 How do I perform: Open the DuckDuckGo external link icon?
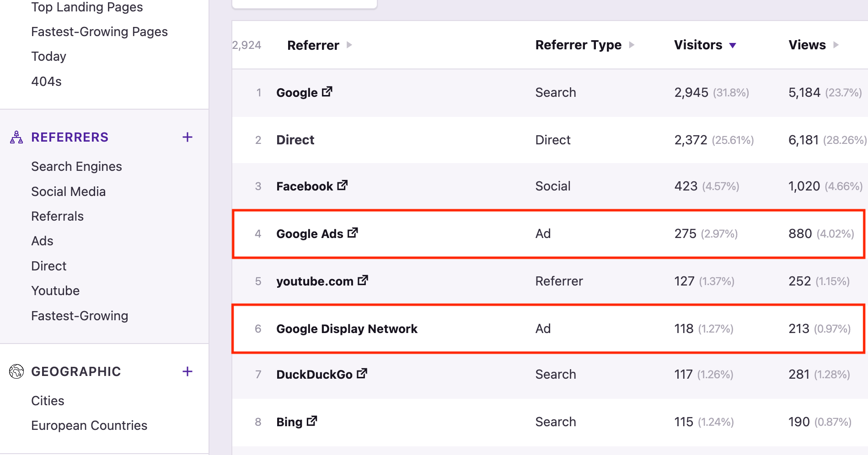[362, 373]
